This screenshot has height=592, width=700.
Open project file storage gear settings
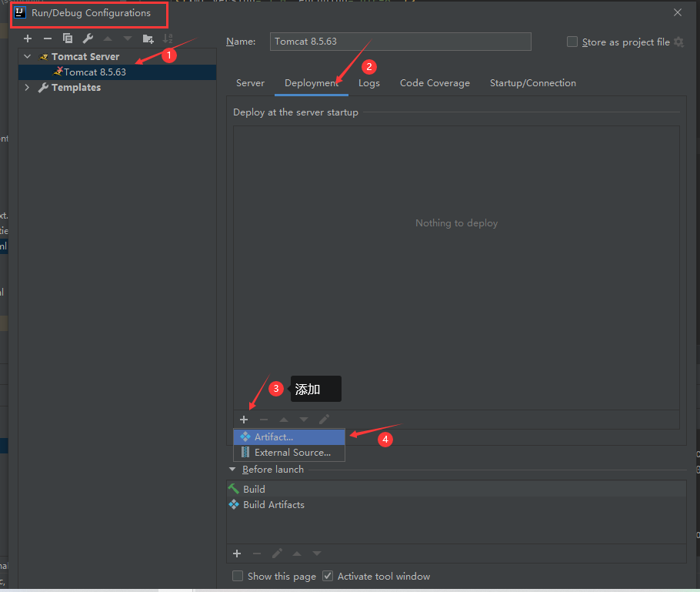pos(679,42)
